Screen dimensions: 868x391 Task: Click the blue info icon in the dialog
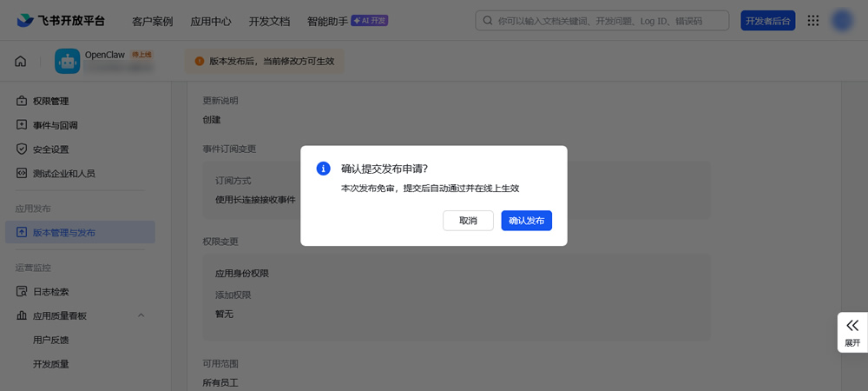(323, 169)
